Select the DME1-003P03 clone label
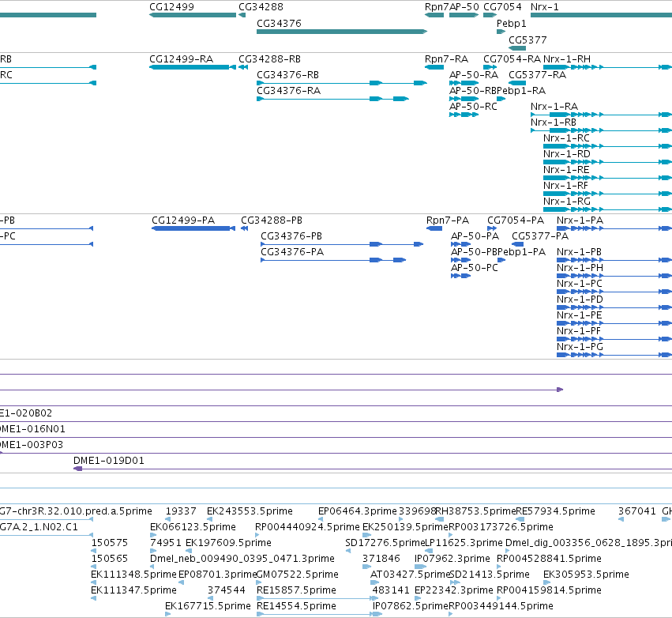The width and height of the screenshot is (672, 618). point(32,445)
